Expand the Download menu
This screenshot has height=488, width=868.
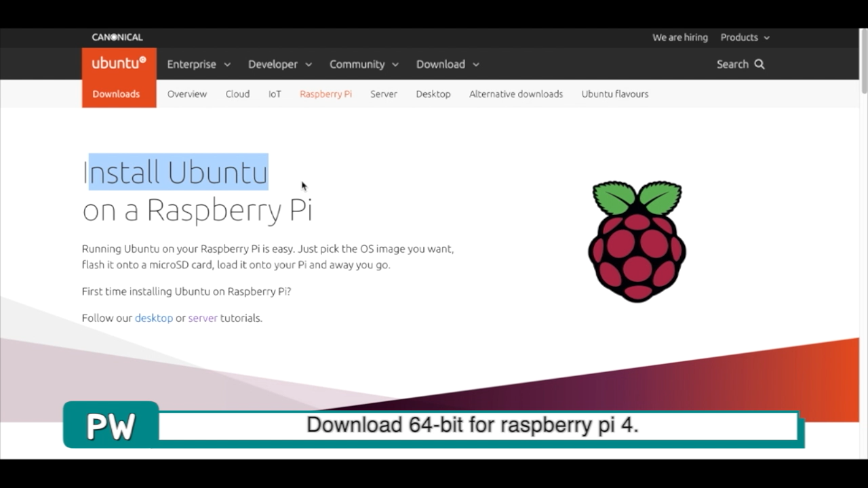448,64
